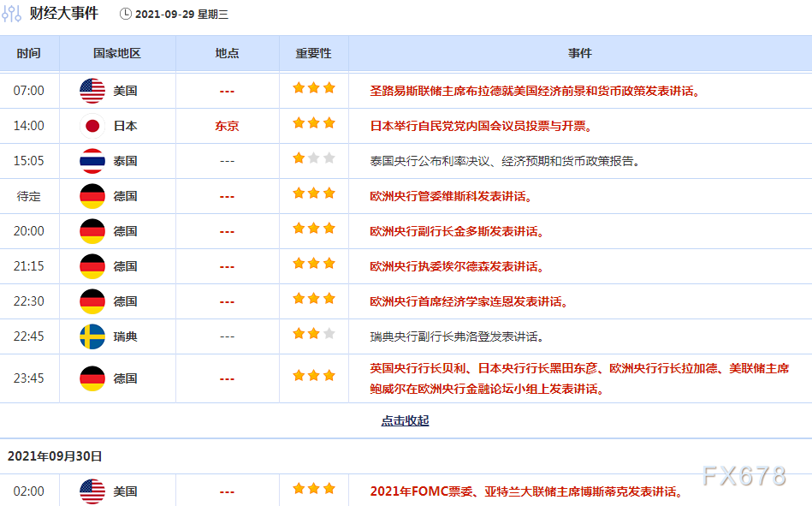Click the 事件 column header
The height and width of the screenshot is (506, 812).
(581, 52)
